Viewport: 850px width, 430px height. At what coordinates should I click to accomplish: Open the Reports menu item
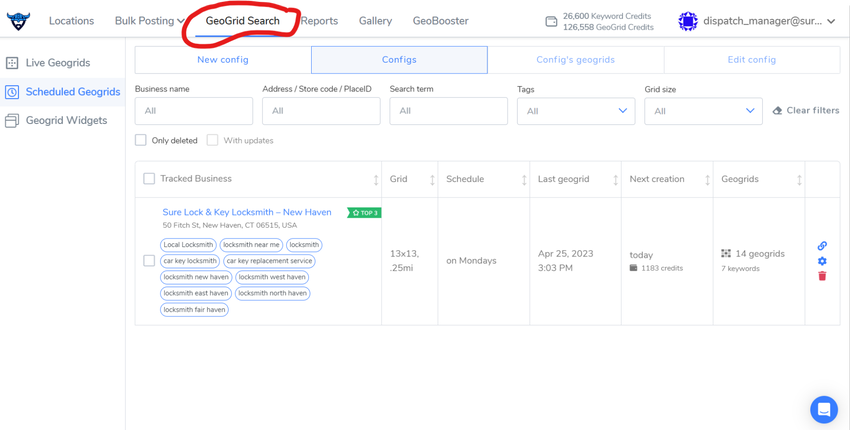click(319, 21)
